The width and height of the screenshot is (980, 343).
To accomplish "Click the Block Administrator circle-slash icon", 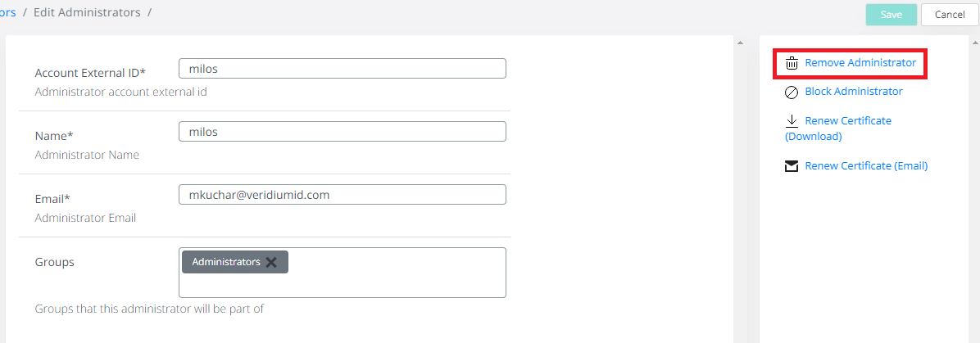I will point(792,93).
